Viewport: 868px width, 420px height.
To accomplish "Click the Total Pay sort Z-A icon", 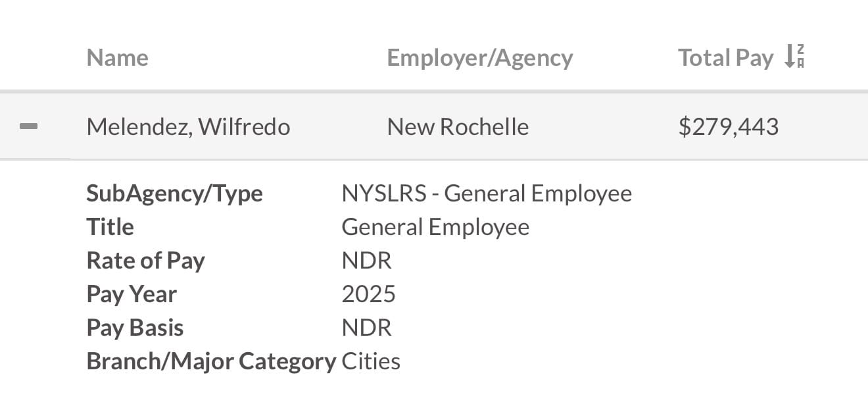I will click(795, 57).
